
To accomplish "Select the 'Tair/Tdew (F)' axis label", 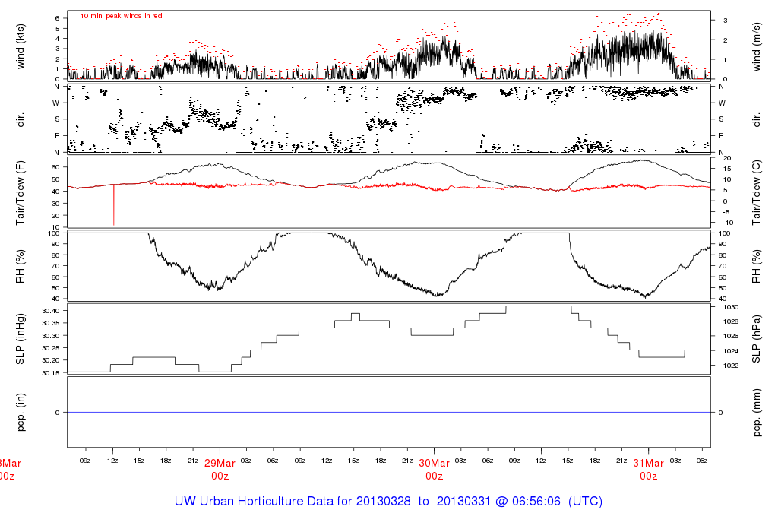I will coord(22,192).
